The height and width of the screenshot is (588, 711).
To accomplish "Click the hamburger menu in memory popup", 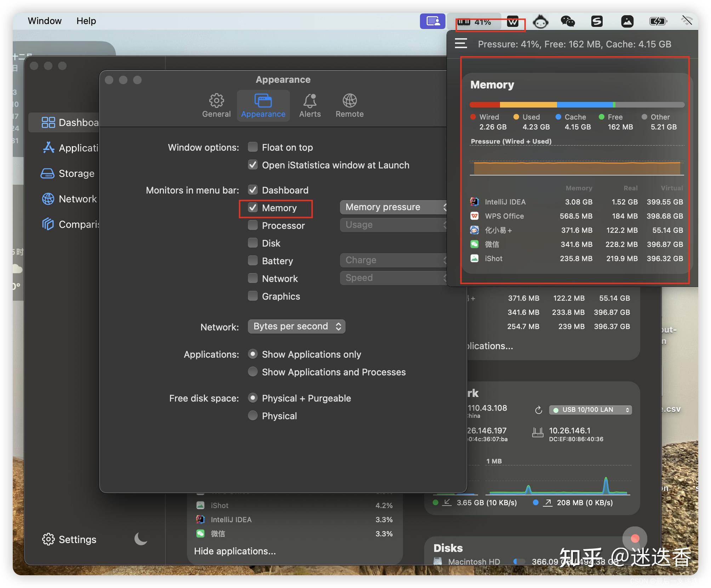I will (461, 44).
